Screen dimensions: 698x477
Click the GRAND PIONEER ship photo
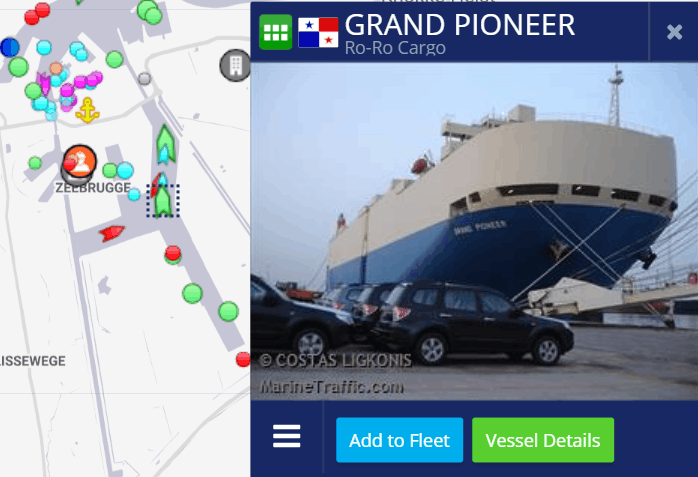tap(474, 231)
